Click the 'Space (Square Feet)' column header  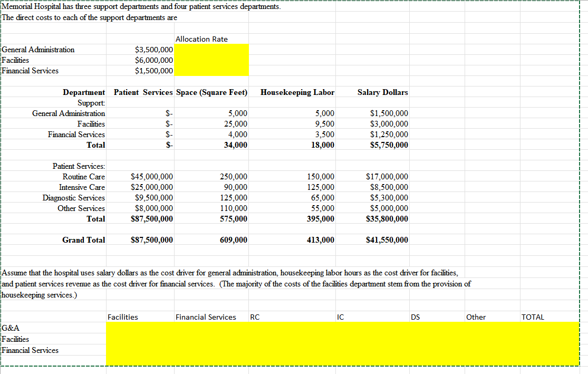point(211,92)
